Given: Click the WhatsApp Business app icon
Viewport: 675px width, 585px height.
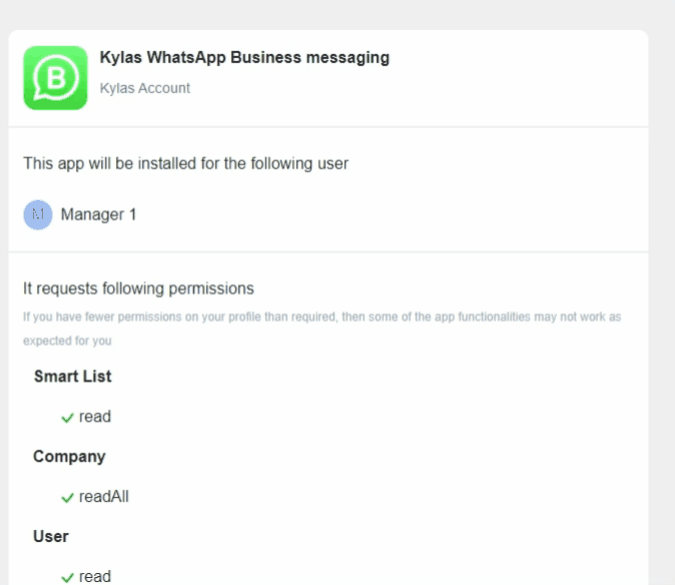Looking at the screenshot, I should coord(56,77).
